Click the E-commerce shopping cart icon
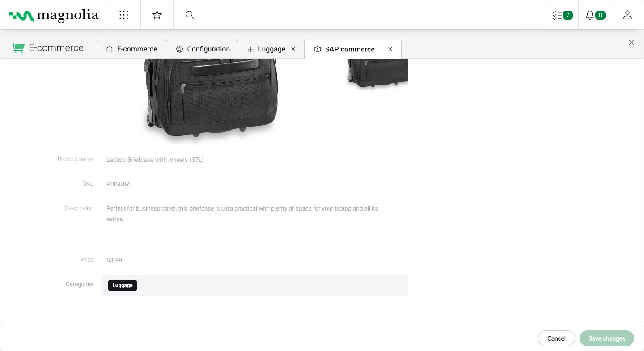The image size is (644, 351). tap(18, 47)
